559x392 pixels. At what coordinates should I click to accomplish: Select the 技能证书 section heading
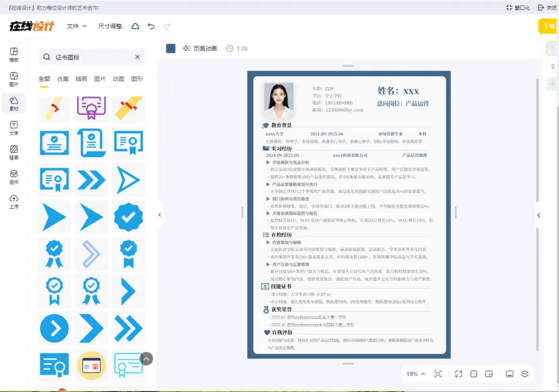[281, 286]
